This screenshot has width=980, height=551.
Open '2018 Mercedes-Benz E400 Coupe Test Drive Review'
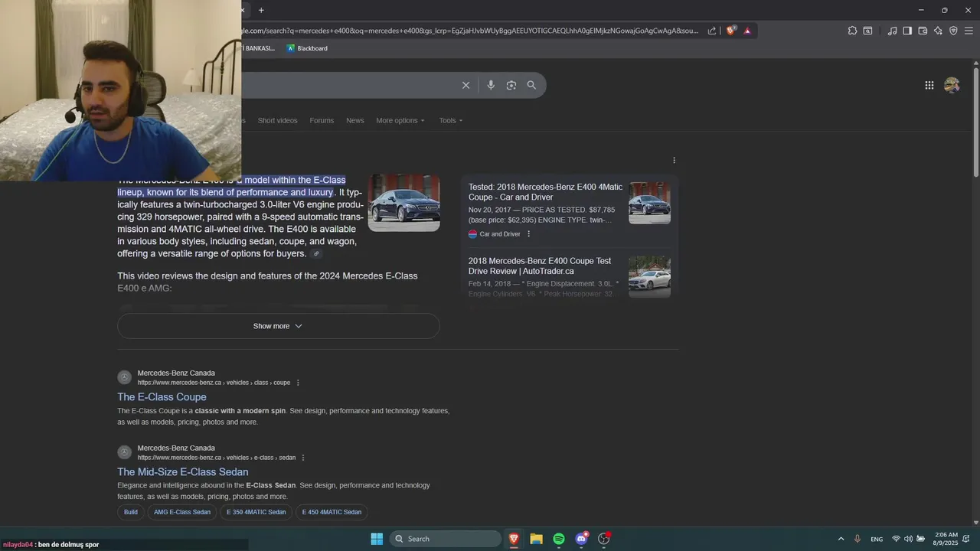tap(540, 266)
